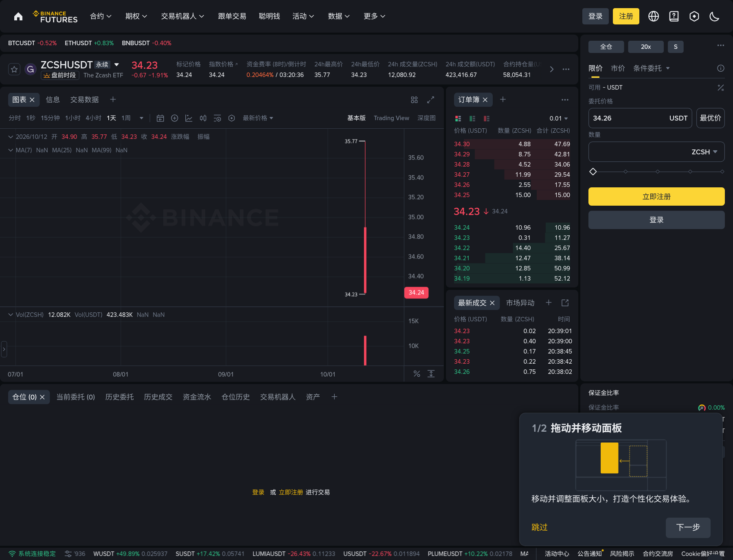Open the 合约 dropdown menu
733x560 pixels.
(101, 16)
